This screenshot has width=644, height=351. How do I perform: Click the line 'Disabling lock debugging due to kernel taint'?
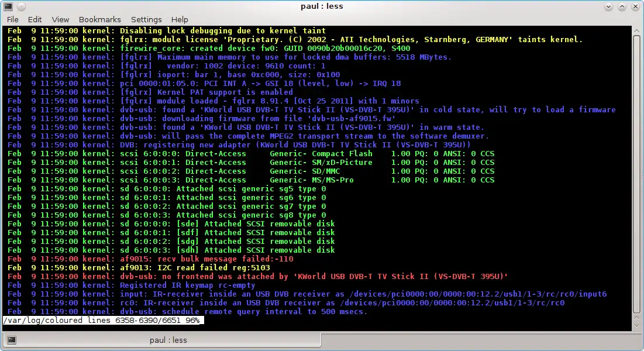(166, 31)
